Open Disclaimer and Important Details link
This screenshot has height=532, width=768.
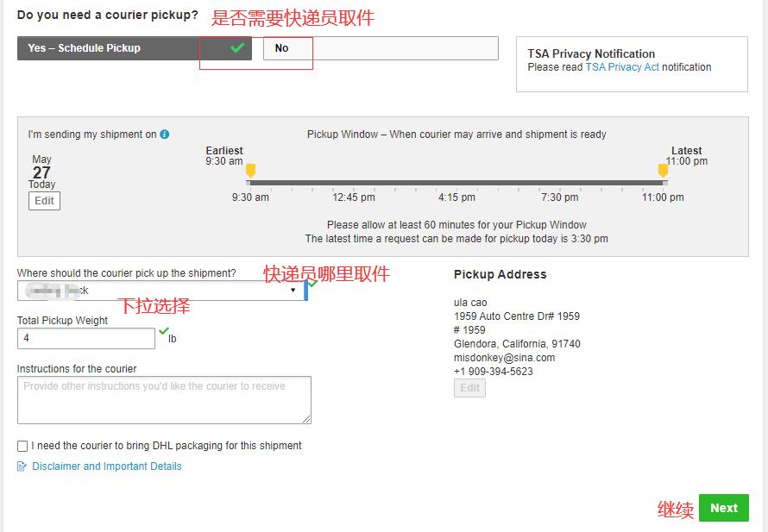pos(107,466)
